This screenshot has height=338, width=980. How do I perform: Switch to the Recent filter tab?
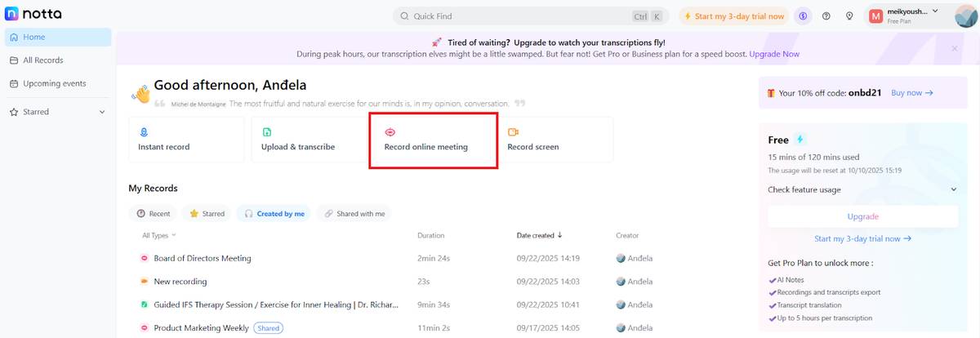click(x=154, y=214)
